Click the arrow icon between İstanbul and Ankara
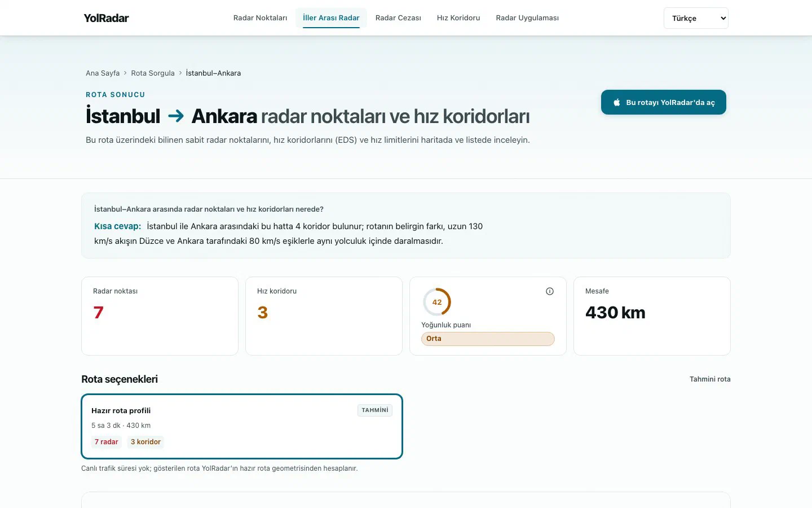Screen dimensions: 812x508 click(x=176, y=116)
